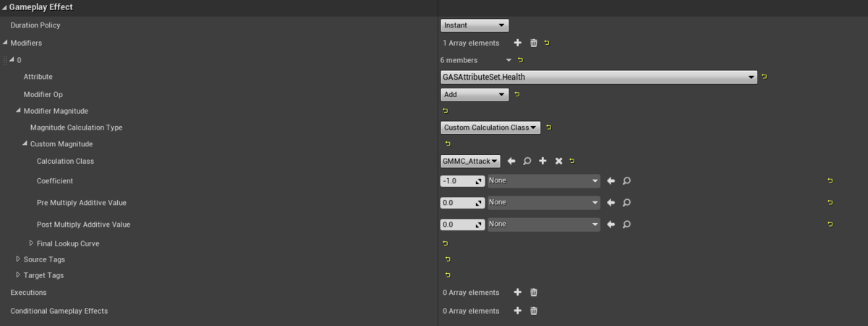
Task: Open the GASAttributeSet.Health attribute dropdown
Action: tap(599, 77)
